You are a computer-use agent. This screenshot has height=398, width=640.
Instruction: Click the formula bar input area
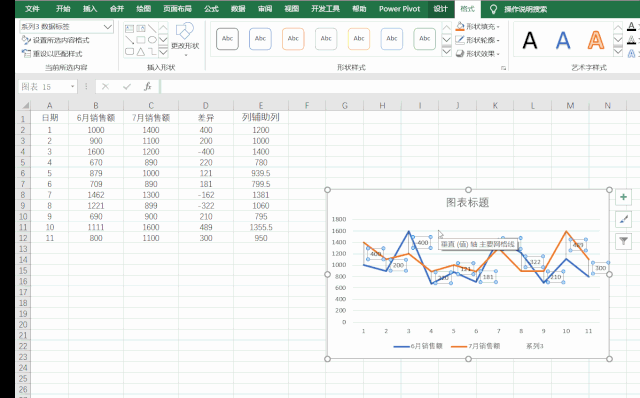pyautogui.click(x=400, y=87)
